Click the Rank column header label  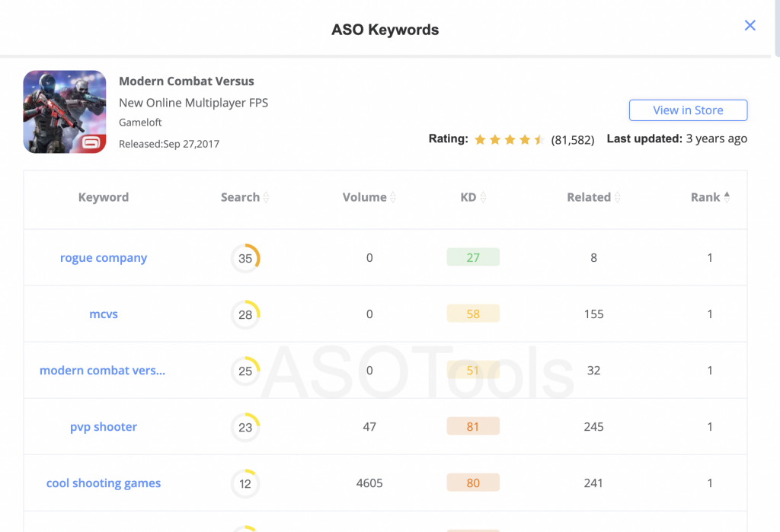click(x=705, y=197)
